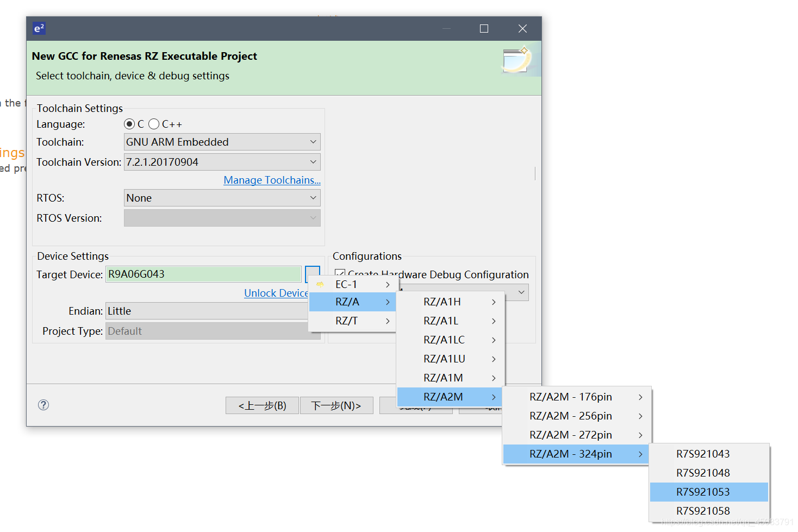Select device R7S921053
The width and height of the screenshot is (798, 532).
[x=709, y=492]
